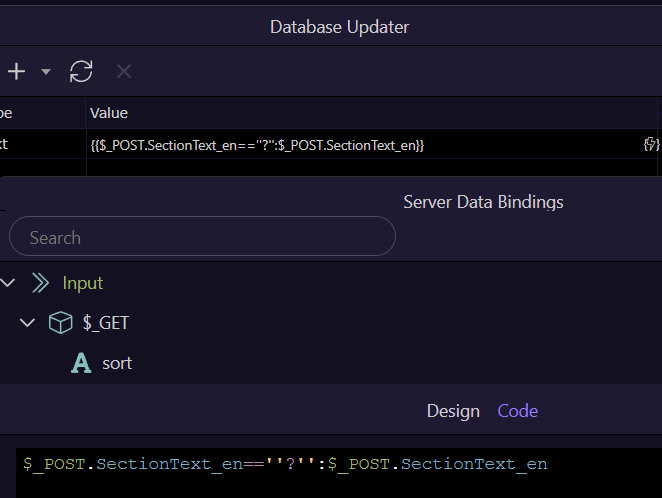Click the X delete icon in the toolbar
This screenshot has width=662, height=498.
pos(124,71)
